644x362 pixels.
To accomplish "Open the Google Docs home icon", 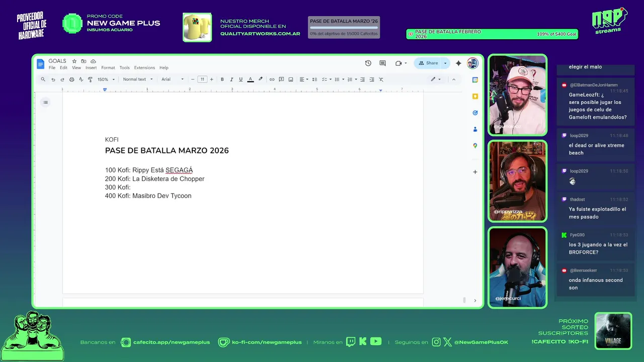I will coord(41,64).
